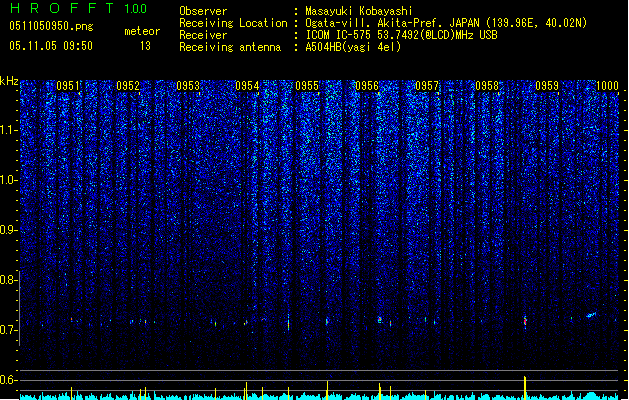This screenshot has height=400, width=629.
Task: Click the meteor count value 13
Action: point(145,46)
